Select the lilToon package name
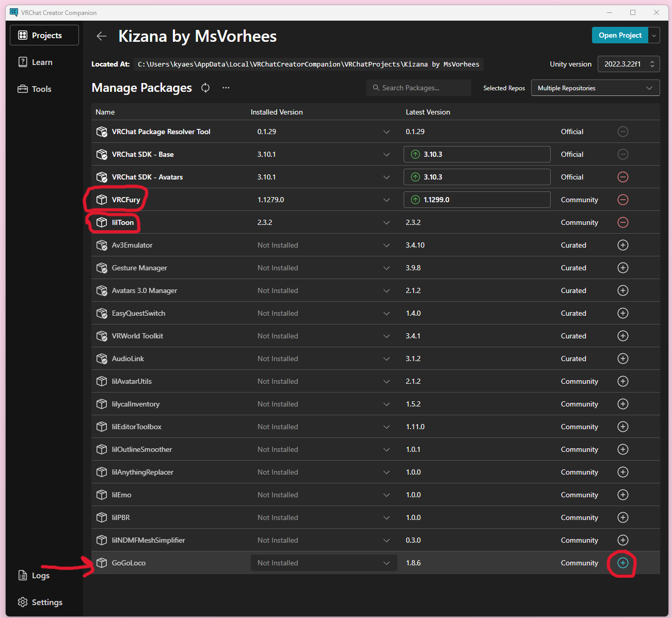This screenshot has width=672, height=618. click(123, 222)
